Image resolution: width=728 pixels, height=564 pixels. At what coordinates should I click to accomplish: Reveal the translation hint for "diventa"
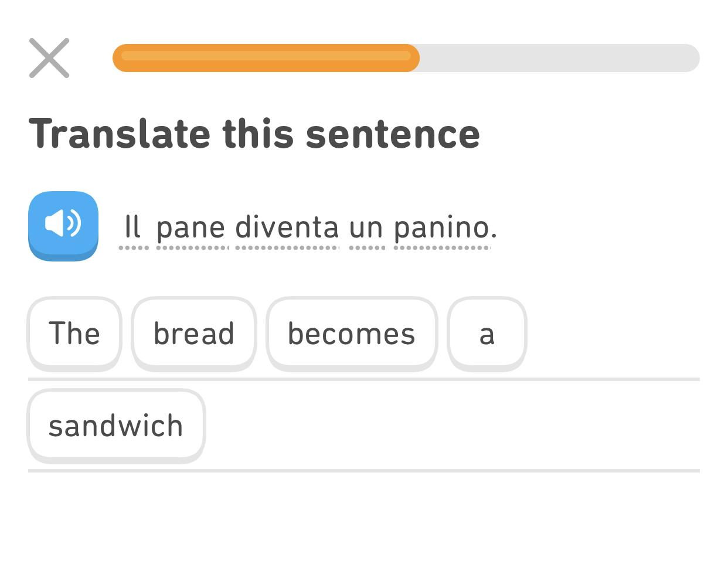tap(287, 227)
